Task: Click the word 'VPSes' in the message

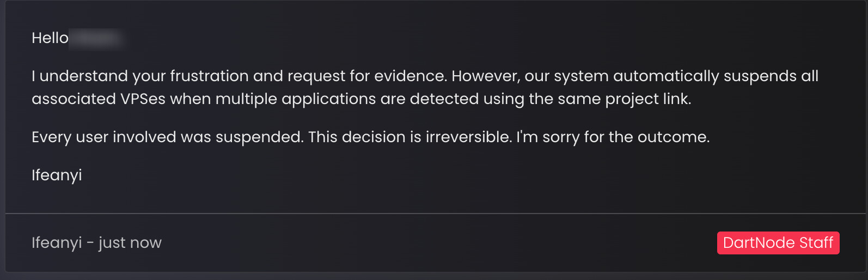Action: coord(143,99)
